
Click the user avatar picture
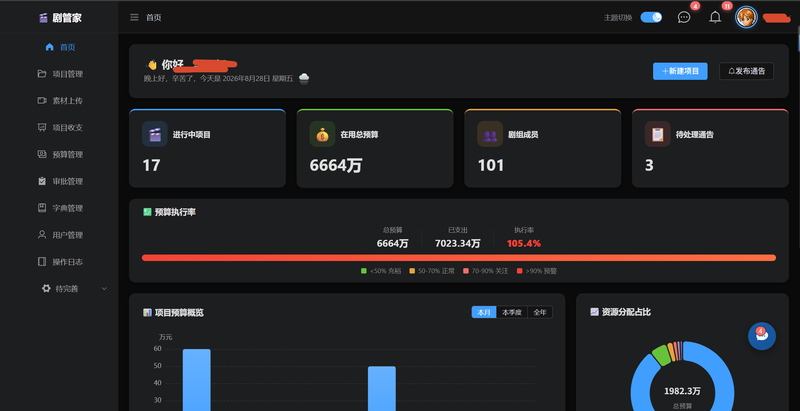[746, 17]
